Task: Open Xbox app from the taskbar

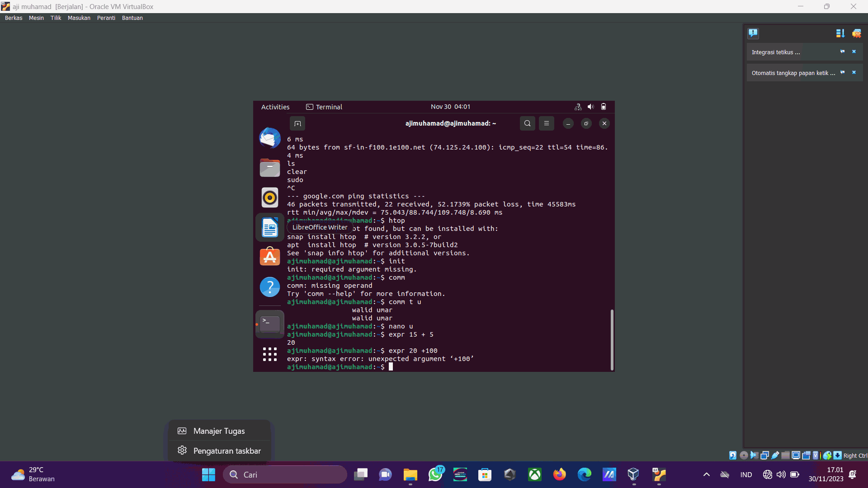Action: [535, 474]
